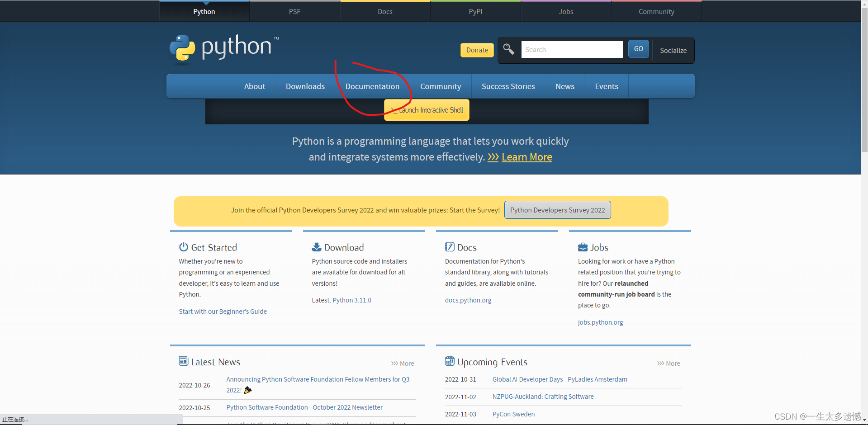Screen dimensions: 868x425
Task: Open the Jobs top tab
Action: click(566, 11)
